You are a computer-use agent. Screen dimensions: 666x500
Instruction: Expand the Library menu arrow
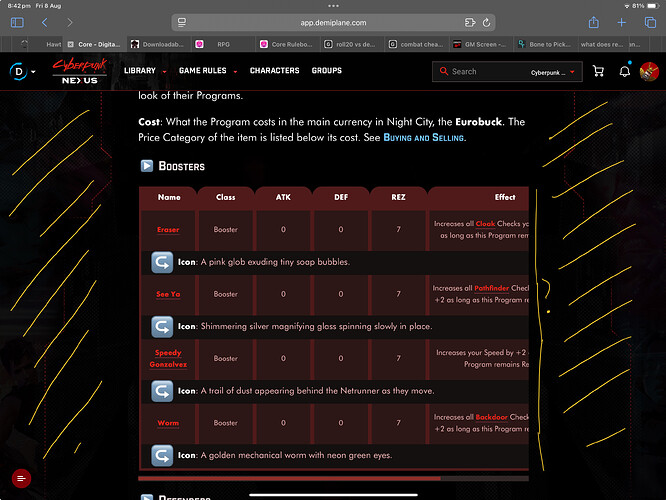pos(164,72)
